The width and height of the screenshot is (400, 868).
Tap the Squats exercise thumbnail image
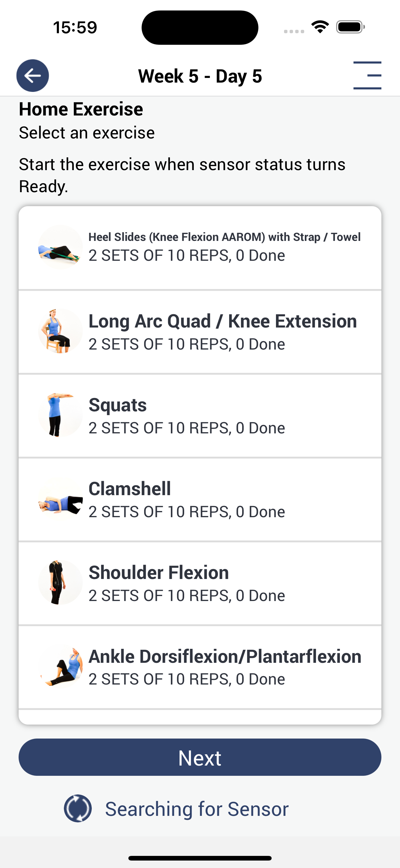click(x=60, y=415)
